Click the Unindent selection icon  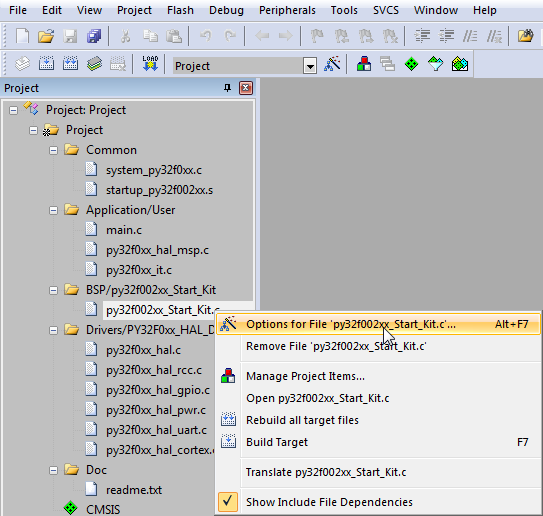446,36
